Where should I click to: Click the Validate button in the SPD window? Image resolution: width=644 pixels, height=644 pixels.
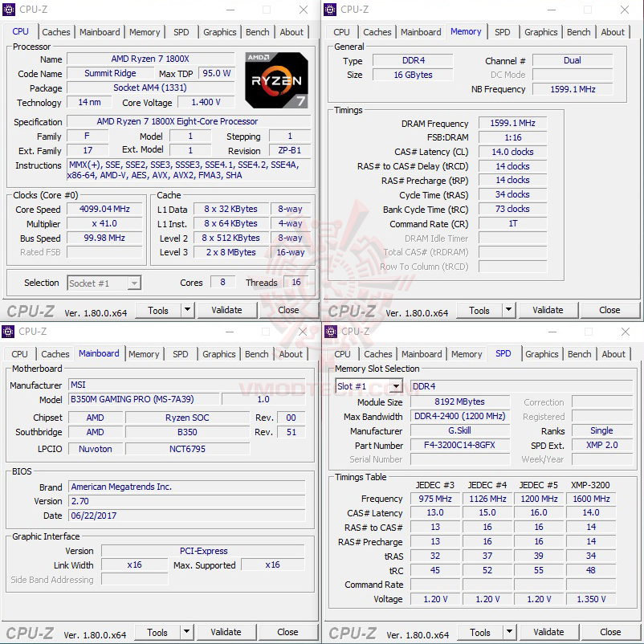click(548, 632)
